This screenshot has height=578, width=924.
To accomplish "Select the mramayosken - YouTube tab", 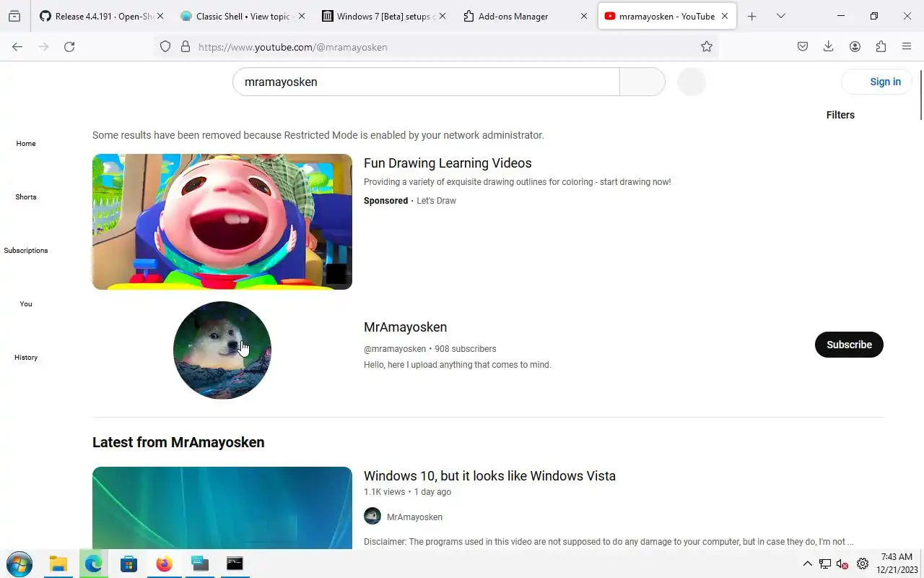I will [667, 16].
